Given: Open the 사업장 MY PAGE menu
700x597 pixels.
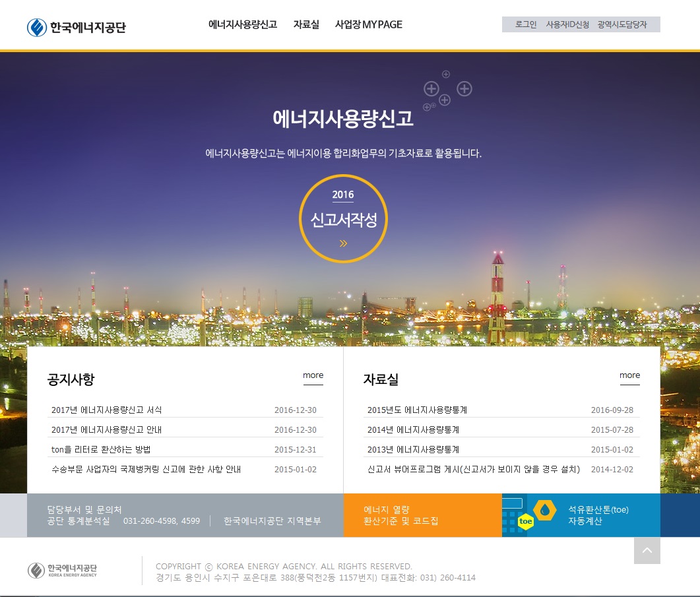Looking at the screenshot, I should point(368,24).
